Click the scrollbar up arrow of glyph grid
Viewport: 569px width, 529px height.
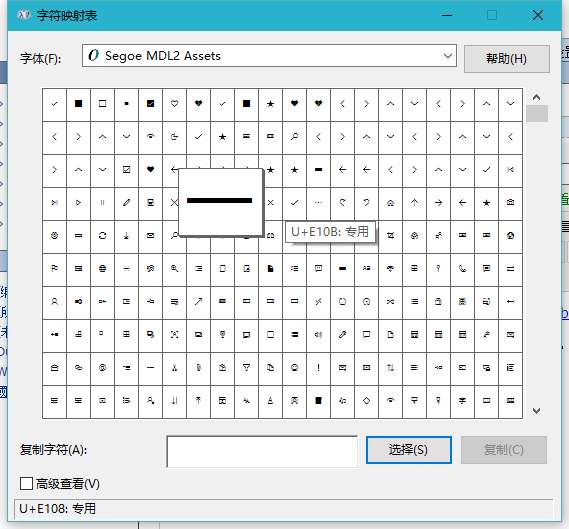[x=536, y=97]
